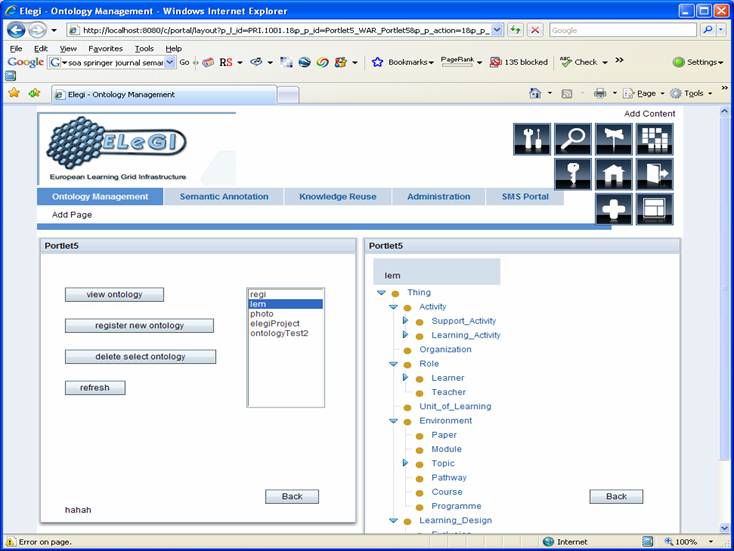The width and height of the screenshot is (734, 551).
Task: Click the Add to Favorites star-plus icon
Action: (x=35, y=93)
